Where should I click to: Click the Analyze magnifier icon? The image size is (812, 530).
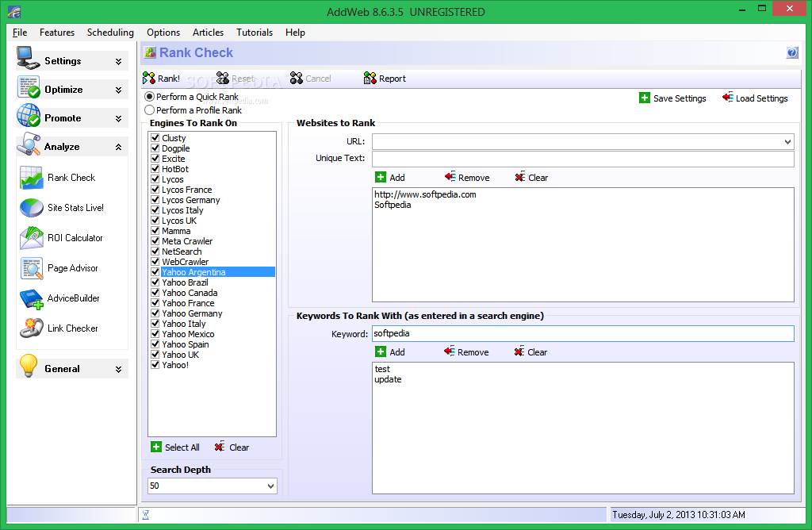point(28,144)
